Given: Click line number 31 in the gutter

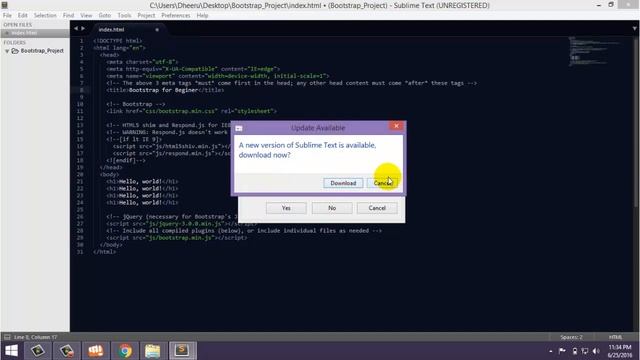Looking at the screenshot, I should pyautogui.click(x=80, y=252).
